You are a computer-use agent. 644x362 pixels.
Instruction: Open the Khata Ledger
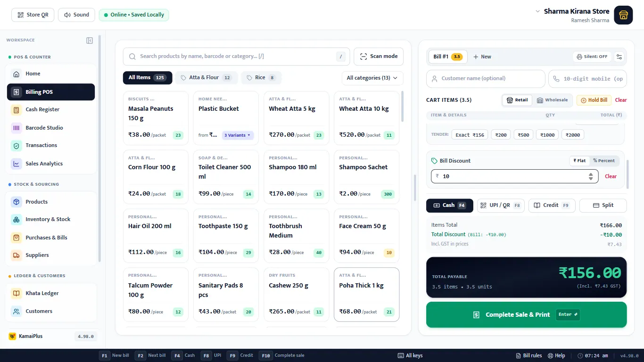point(51,293)
